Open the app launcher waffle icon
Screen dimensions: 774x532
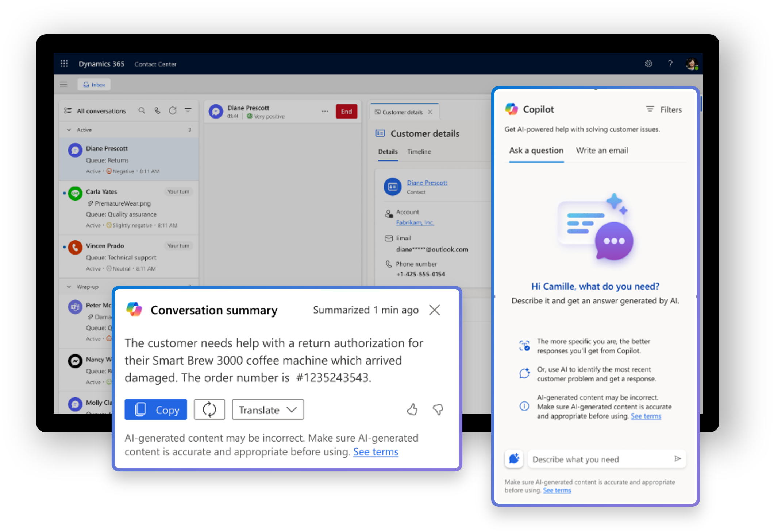click(x=64, y=63)
